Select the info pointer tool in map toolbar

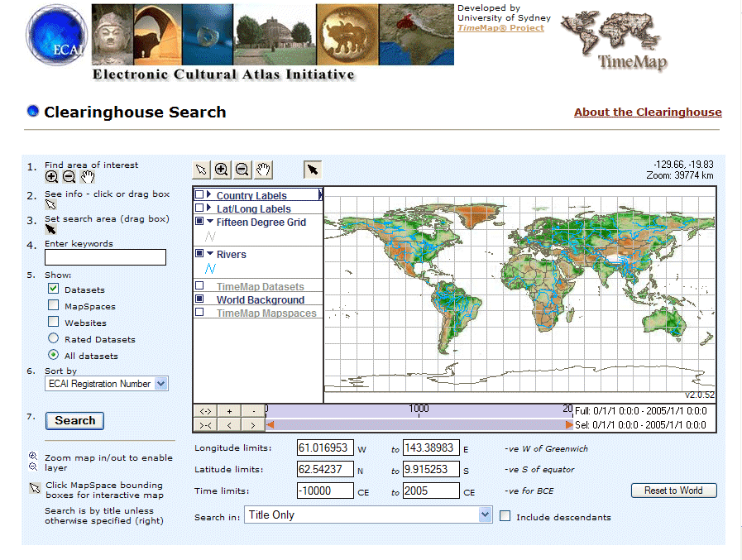(201, 170)
